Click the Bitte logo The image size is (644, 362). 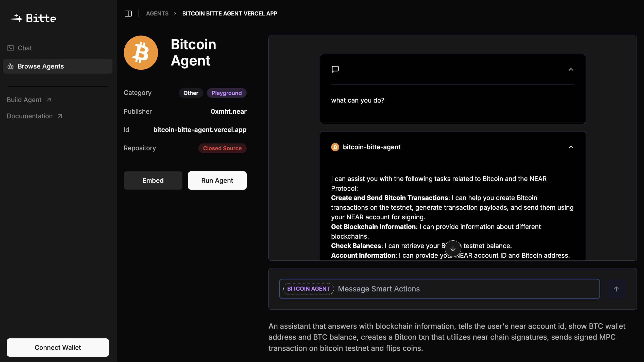[33, 18]
